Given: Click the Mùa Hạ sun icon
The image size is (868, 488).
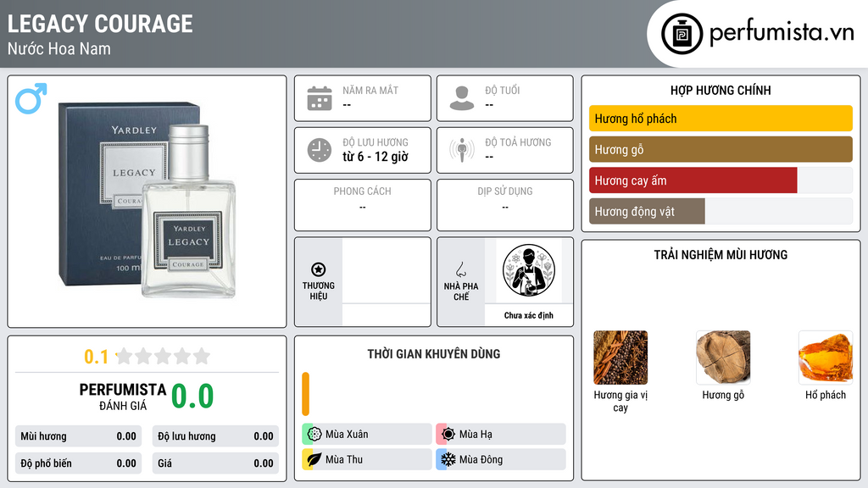Looking at the screenshot, I should (x=448, y=435).
